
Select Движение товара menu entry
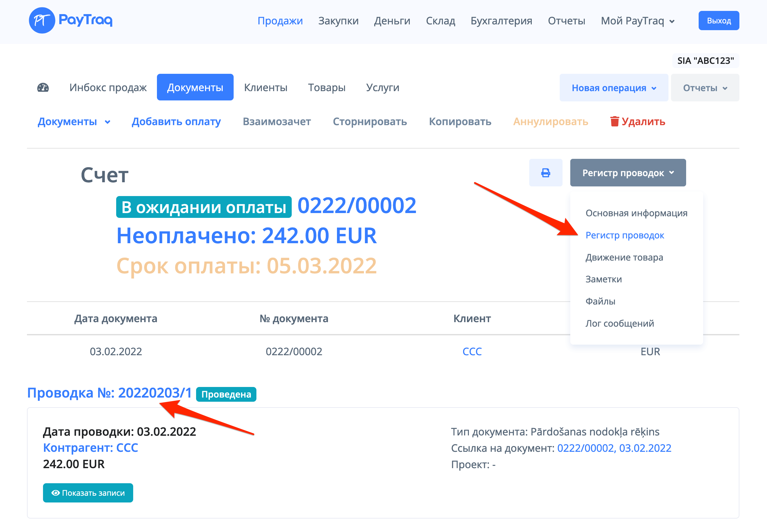pyautogui.click(x=624, y=257)
